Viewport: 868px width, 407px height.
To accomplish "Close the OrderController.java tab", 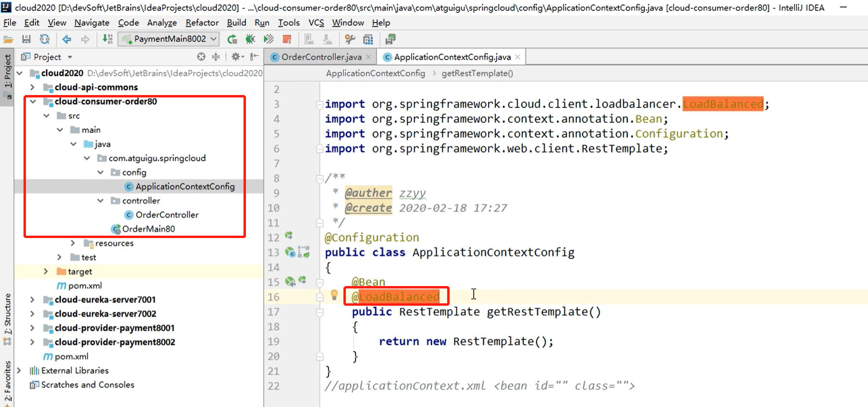I will coord(368,57).
